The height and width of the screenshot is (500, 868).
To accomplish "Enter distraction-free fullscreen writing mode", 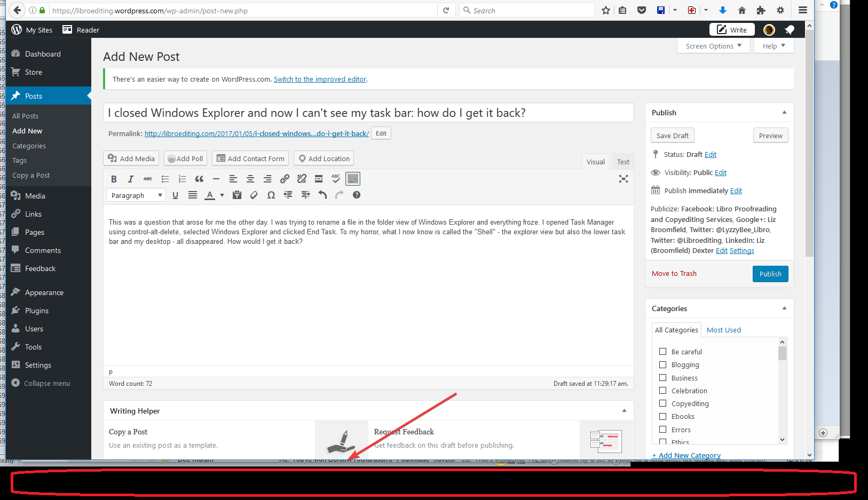I will coord(623,179).
